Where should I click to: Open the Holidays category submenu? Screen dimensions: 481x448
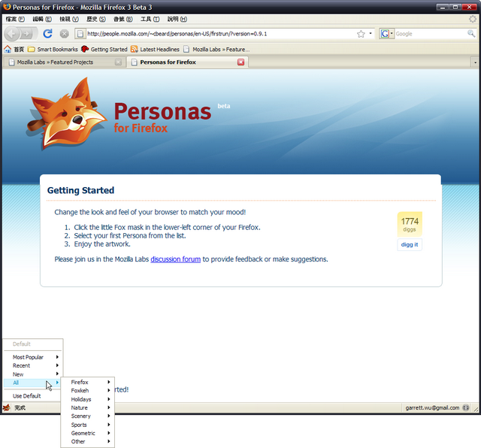(x=88, y=399)
